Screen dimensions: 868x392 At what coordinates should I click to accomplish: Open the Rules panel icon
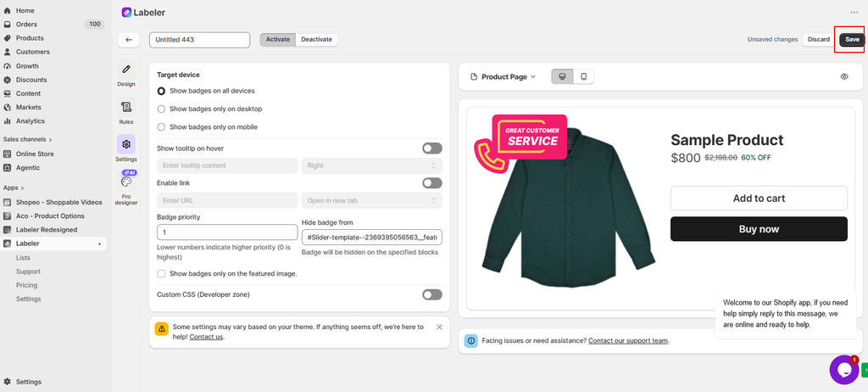click(x=126, y=107)
